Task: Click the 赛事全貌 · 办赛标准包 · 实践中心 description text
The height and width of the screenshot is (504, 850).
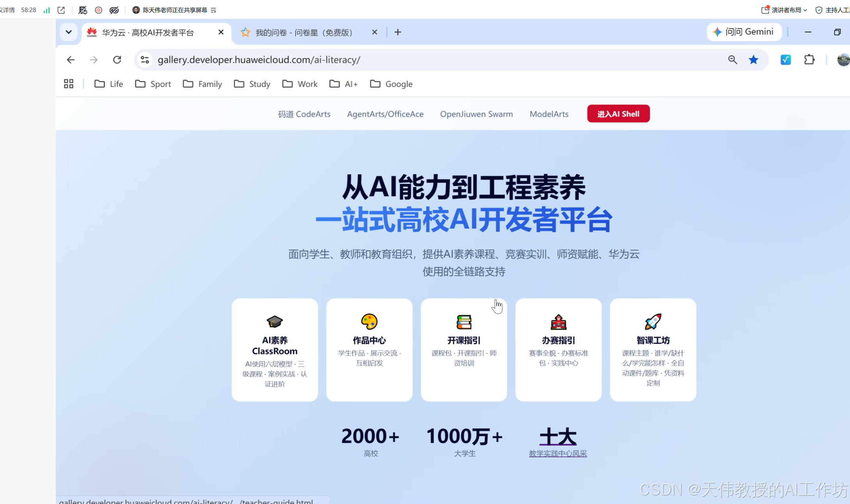Action: pyautogui.click(x=559, y=358)
